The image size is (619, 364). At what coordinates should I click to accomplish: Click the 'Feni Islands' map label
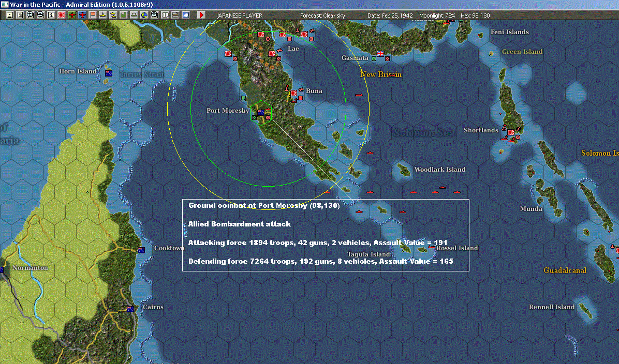[510, 32]
